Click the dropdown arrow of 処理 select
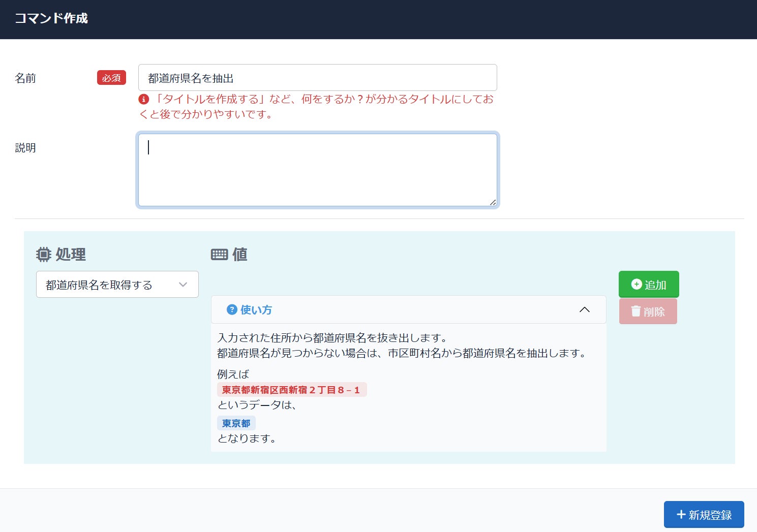The width and height of the screenshot is (757, 532). click(x=183, y=285)
